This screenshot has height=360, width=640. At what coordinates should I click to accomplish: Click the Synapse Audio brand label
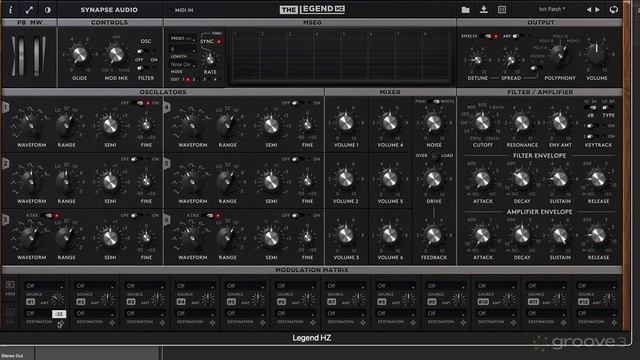(109, 10)
